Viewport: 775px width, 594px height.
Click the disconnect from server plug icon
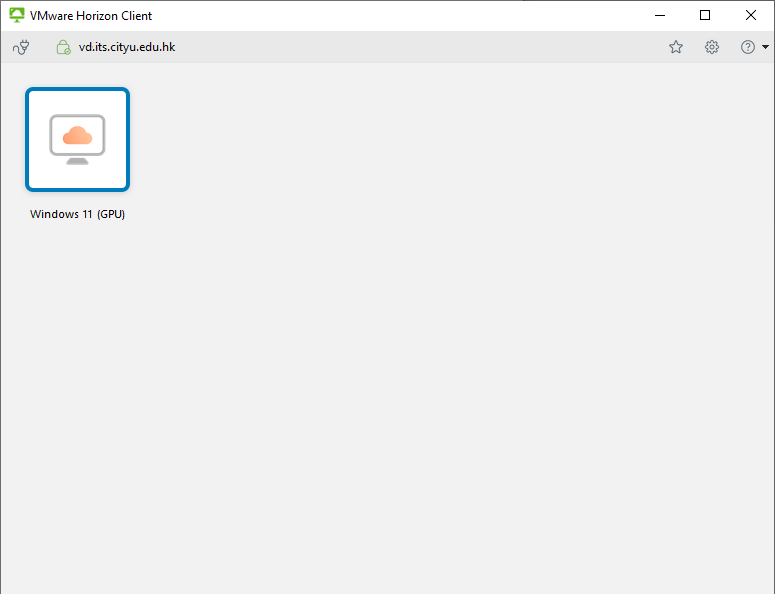coord(21,47)
